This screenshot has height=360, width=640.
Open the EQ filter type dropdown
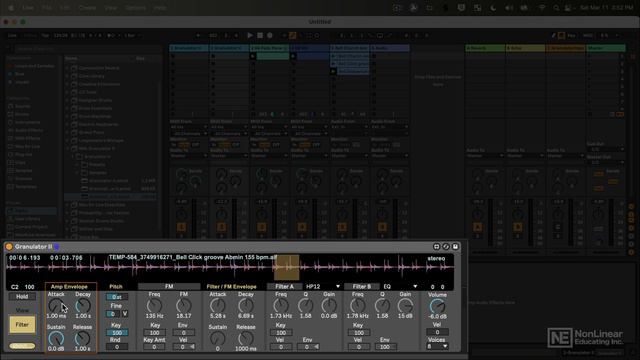pyautogui.click(x=400, y=287)
